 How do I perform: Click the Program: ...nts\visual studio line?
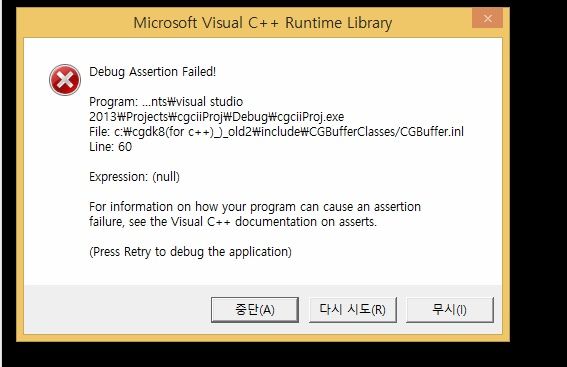click(166, 102)
